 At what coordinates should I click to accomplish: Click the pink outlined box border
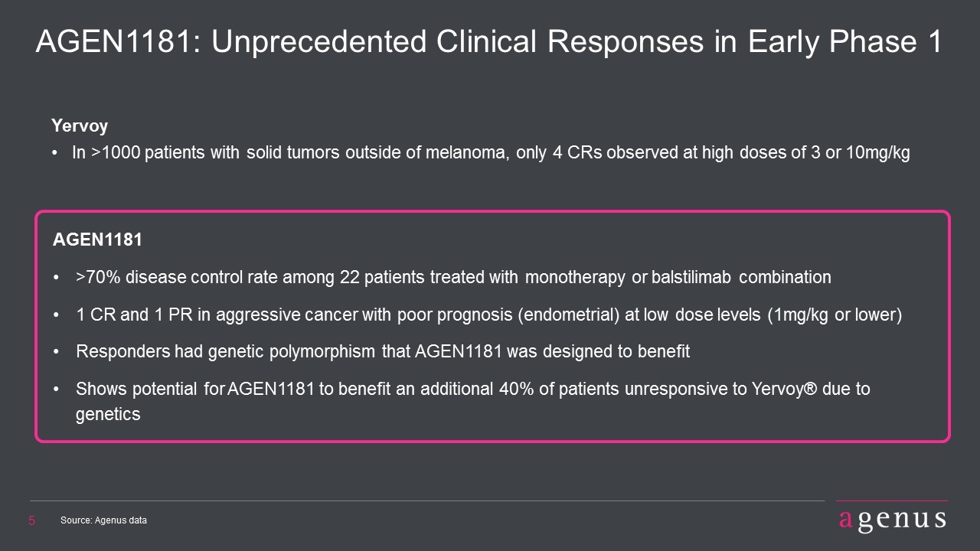[492, 212]
